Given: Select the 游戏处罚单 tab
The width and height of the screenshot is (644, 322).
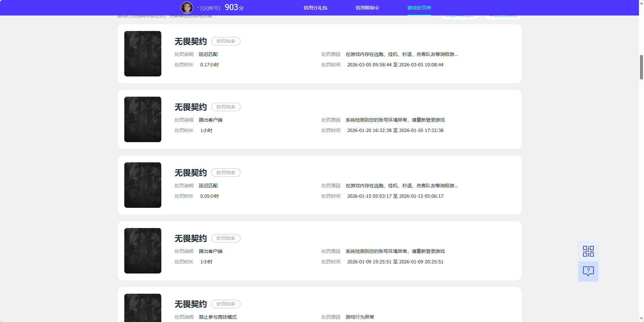Looking at the screenshot, I should click(419, 7).
